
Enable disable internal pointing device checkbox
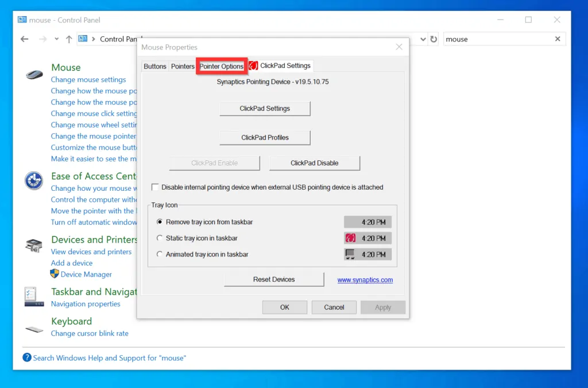(155, 187)
